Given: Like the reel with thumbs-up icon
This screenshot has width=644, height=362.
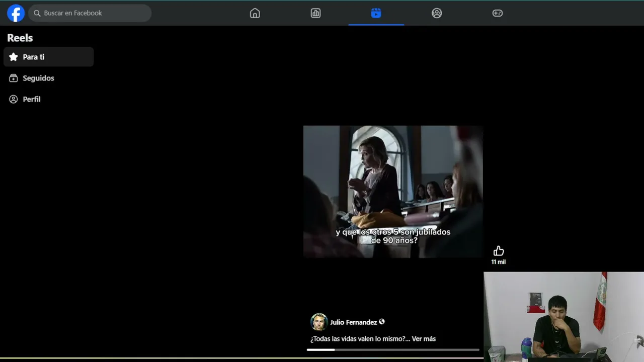Looking at the screenshot, I should (x=499, y=251).
